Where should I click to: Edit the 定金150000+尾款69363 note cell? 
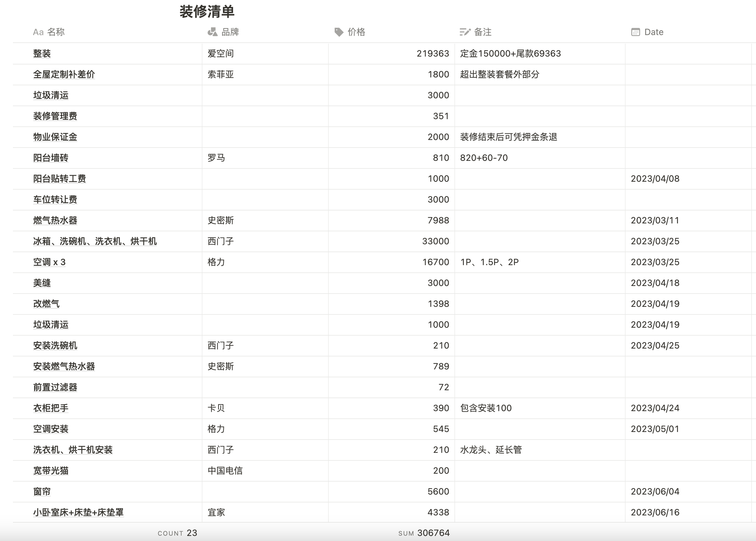click(x=510, y=54)
